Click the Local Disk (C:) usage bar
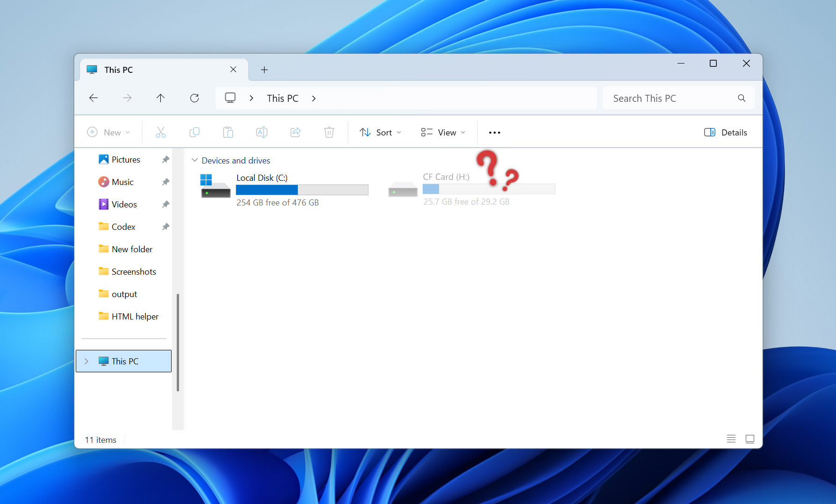836x504 pixels. click(302, 190)
